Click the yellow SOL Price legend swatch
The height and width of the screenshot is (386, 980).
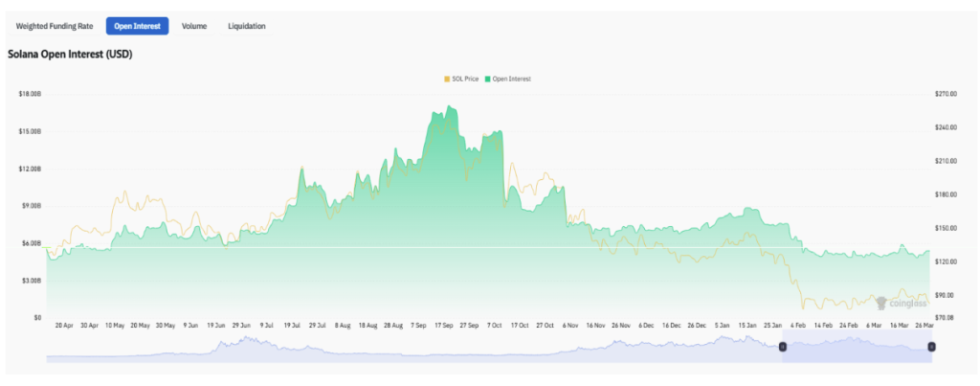(447, 79)
